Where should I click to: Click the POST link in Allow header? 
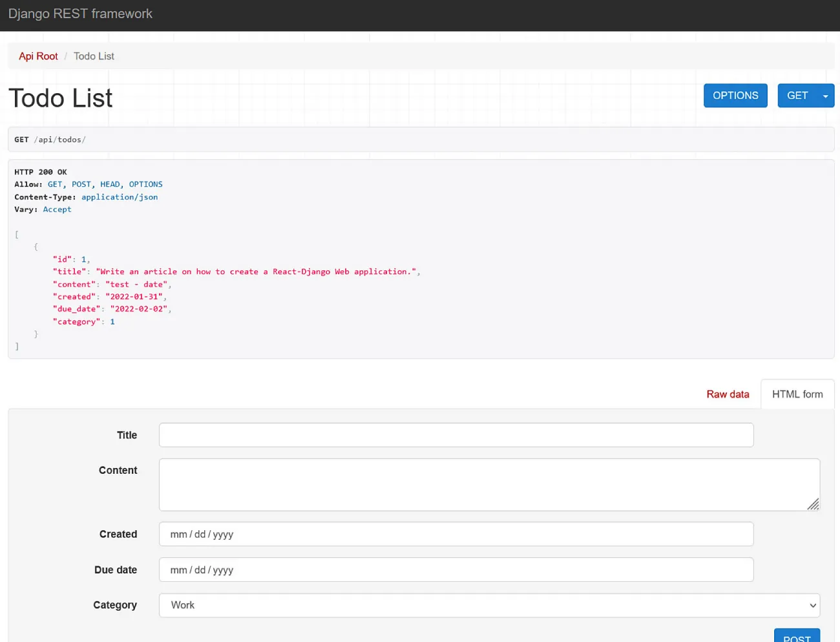[81, 184]
